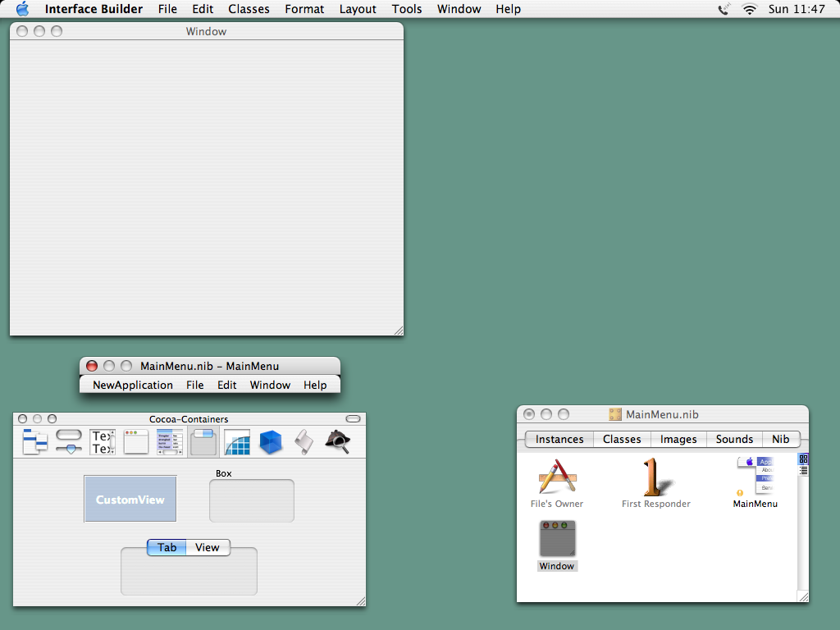Select the File's Owner instance icon

(x=557, y=477)
